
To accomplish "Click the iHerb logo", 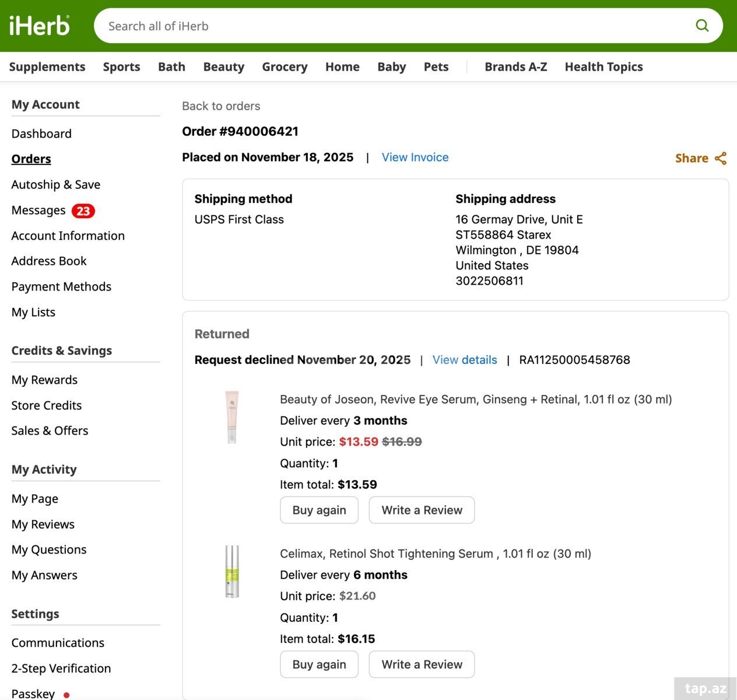I will [x=39, y=26].
